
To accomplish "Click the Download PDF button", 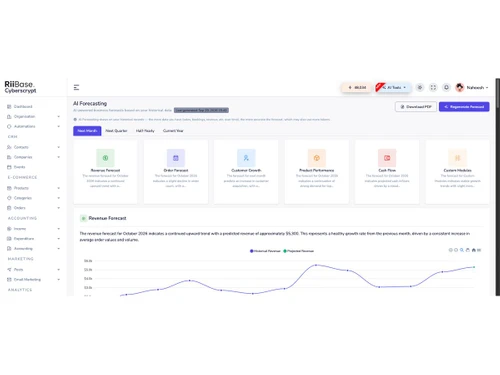I will (x=416, y=107).
